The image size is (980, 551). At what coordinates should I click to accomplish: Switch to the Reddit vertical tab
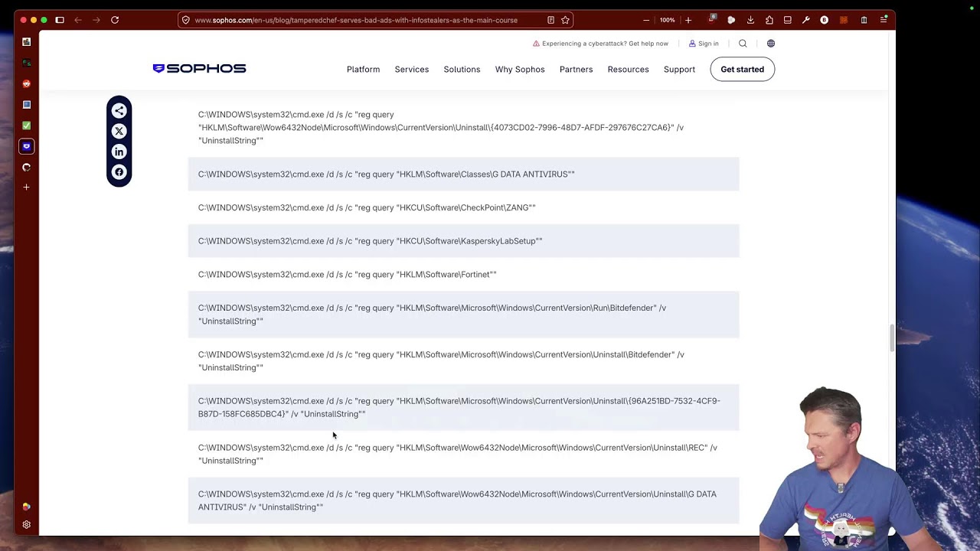tap(27, 83)
